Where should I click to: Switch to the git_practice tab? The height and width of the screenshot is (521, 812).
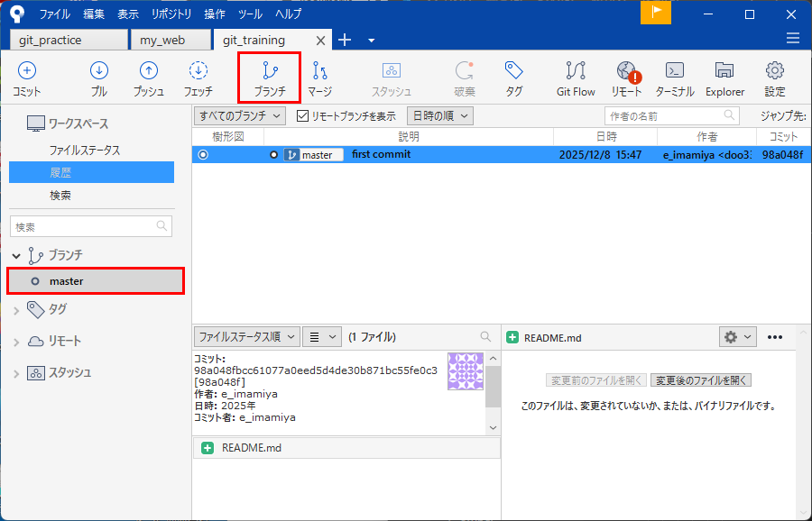(69, 41)
